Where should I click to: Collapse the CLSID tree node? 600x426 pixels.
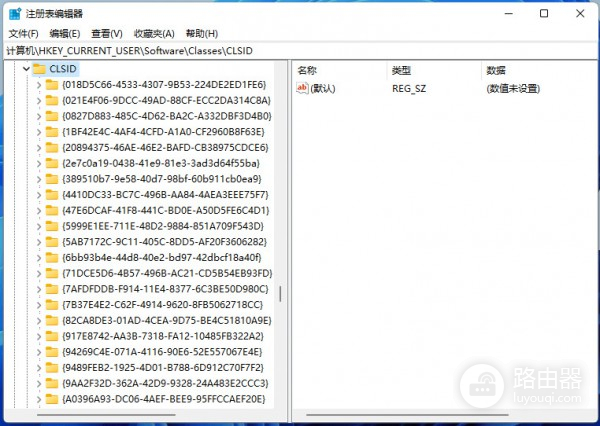pos(24,69)
